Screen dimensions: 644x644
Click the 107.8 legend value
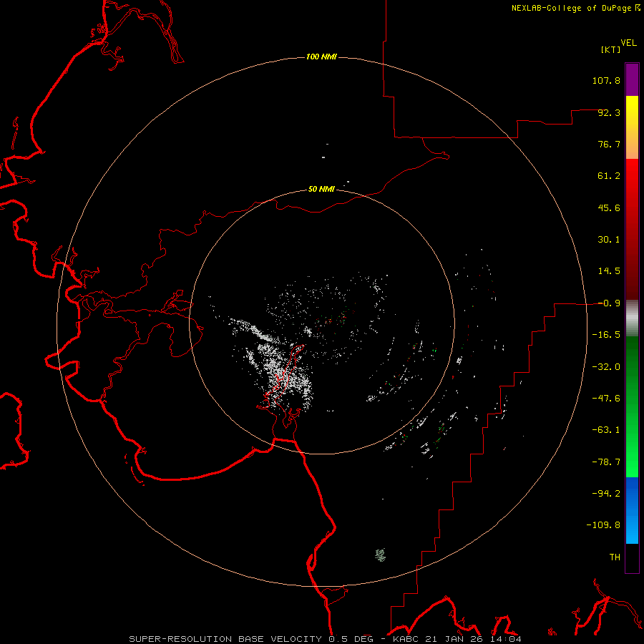[606, 80]
